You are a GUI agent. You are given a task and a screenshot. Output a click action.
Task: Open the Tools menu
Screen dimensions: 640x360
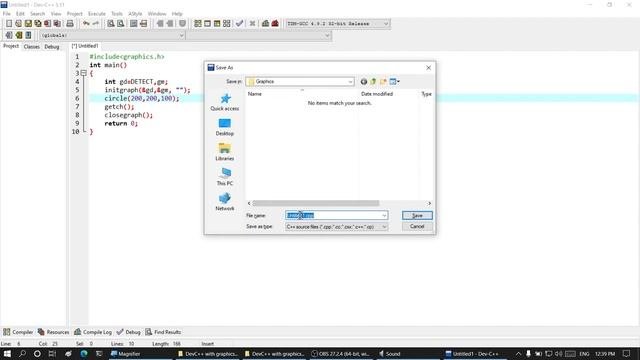(x=117, y=14)
